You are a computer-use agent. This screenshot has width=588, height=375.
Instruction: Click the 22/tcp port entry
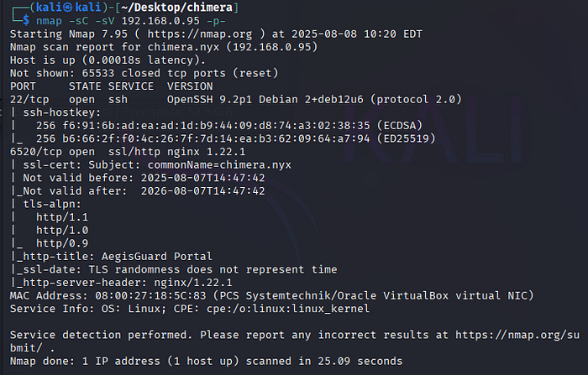click(x=30, y=98)
